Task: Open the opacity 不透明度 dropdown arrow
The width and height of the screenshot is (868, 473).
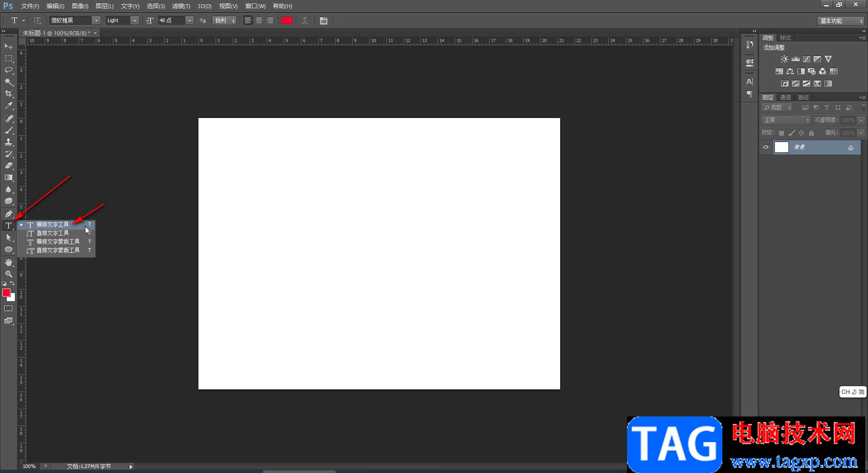Action: click(861, 120)
